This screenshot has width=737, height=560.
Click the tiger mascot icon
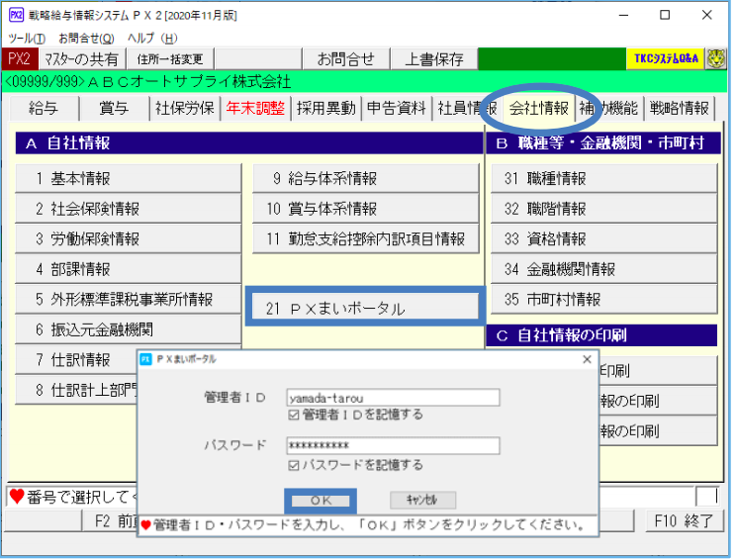tap(716, 59)
